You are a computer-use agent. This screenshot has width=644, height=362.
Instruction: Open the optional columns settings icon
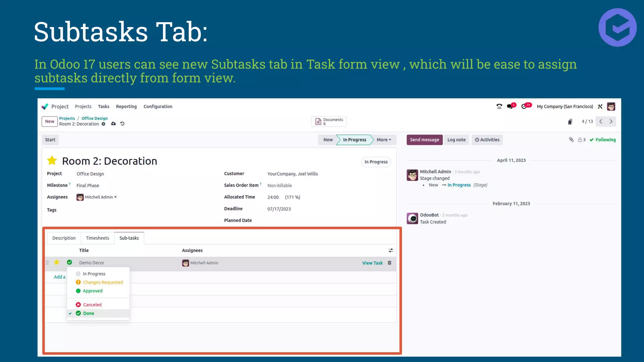391,250
